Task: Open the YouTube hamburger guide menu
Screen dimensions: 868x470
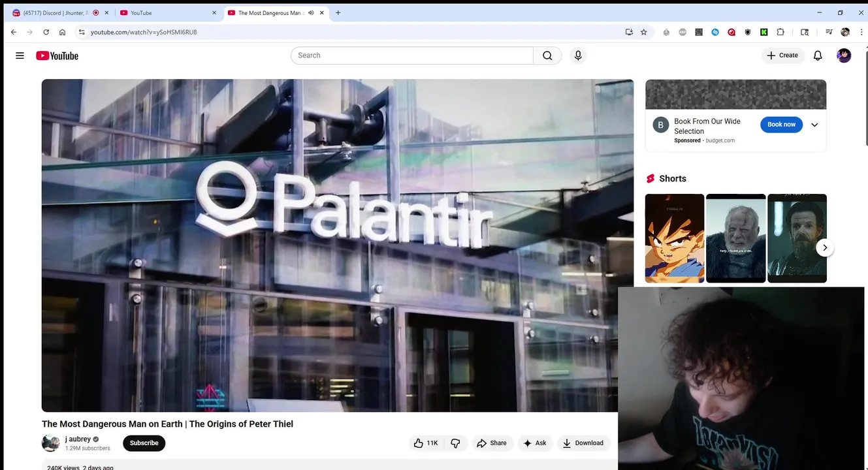Action: (20, 55)
